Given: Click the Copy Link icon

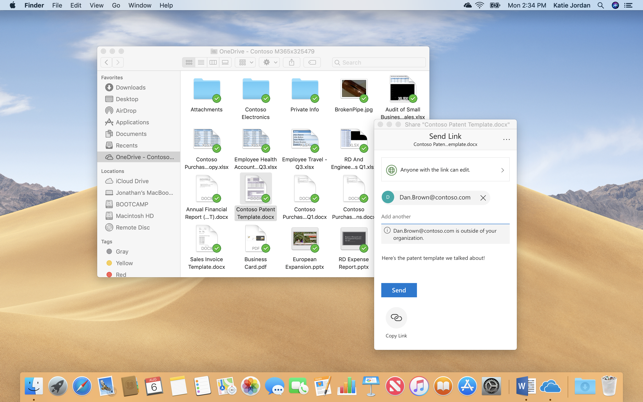Looking at the screenshot, I should 396,317.
